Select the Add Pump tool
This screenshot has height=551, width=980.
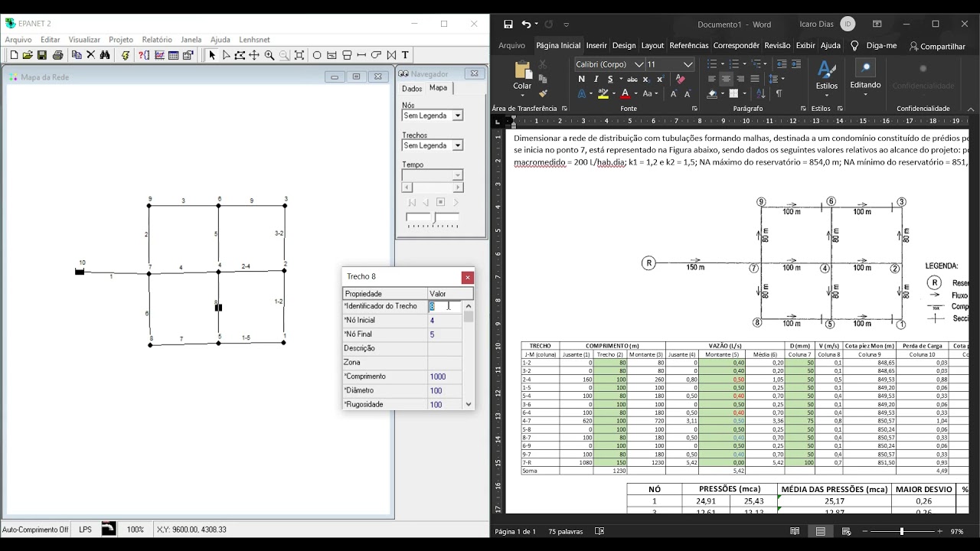click(376, 55)
